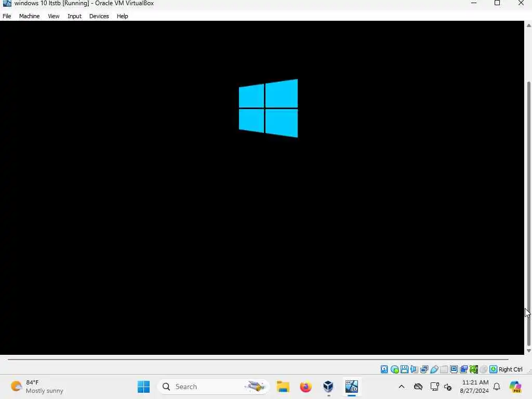Click the floppy disk status icon
Screen dimensions: 532x399
pos(404,369)
